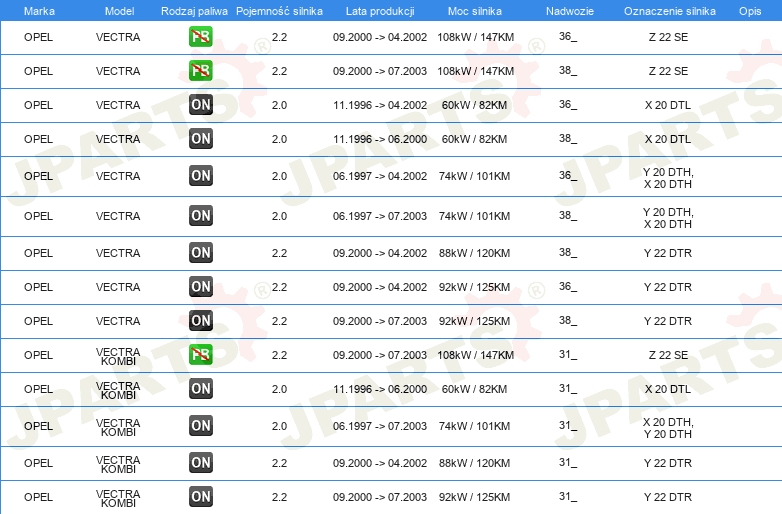Viewport: 782px width, 514px height.
Task: Select 60kW / 82KM in the Vectra Kombi row
Action: coord(474,389)
